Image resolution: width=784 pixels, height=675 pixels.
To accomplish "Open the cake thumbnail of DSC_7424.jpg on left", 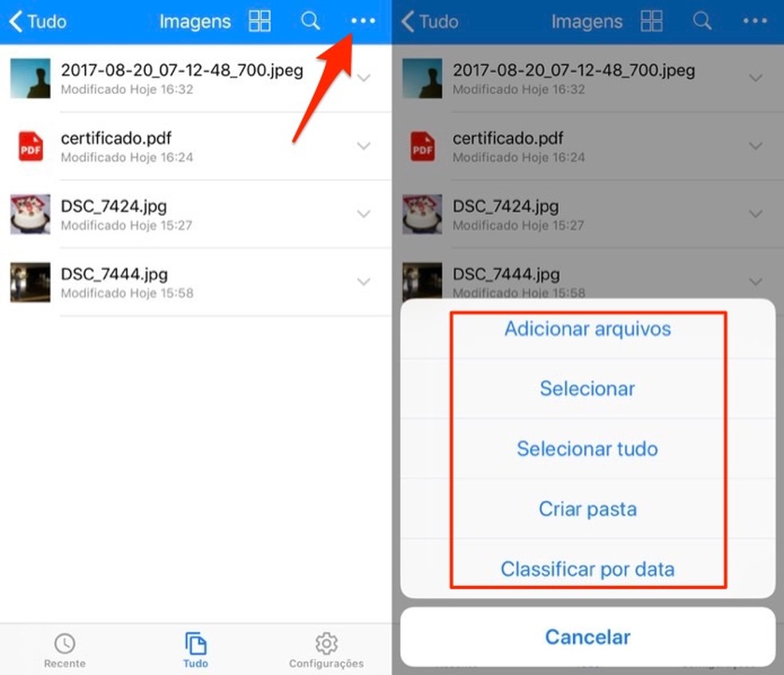I will coord(30,214).
